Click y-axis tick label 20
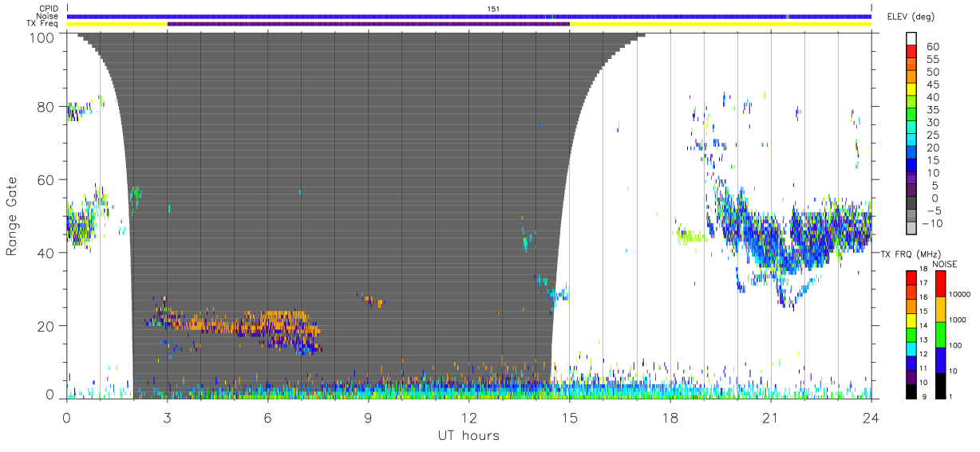 46,326
